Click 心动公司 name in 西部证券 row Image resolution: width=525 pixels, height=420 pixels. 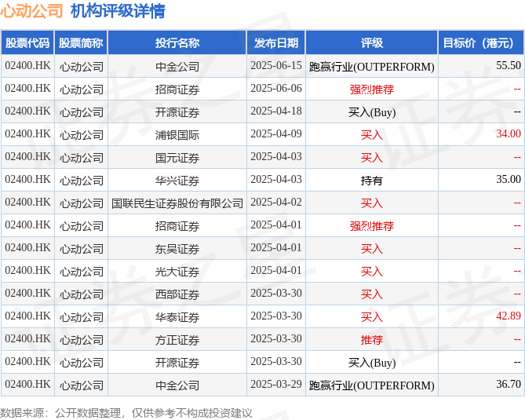[x=82, y=294]
